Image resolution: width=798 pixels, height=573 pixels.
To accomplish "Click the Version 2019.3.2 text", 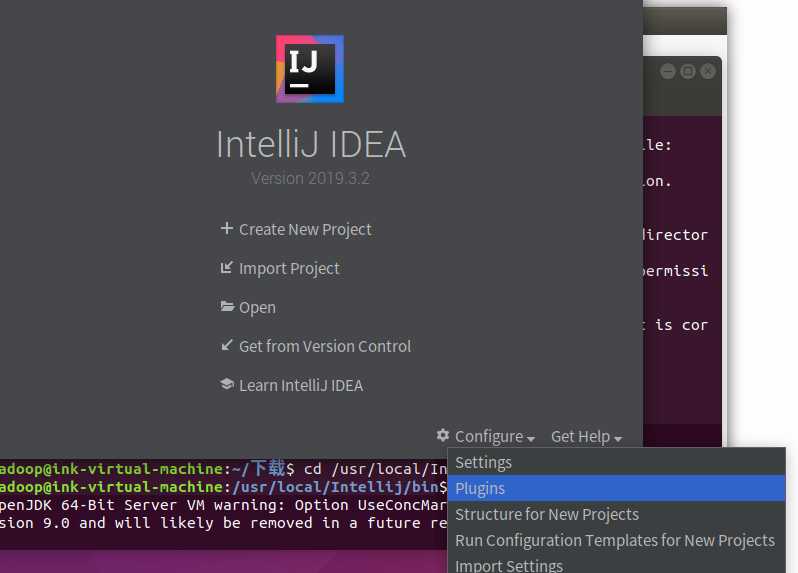I will coord(310,179).
